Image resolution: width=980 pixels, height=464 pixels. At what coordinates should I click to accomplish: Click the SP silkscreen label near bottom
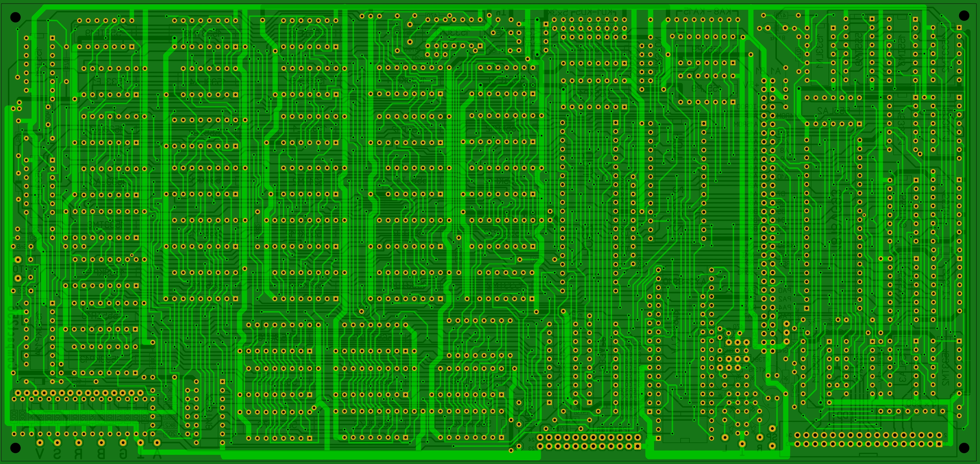click(772, 437)
